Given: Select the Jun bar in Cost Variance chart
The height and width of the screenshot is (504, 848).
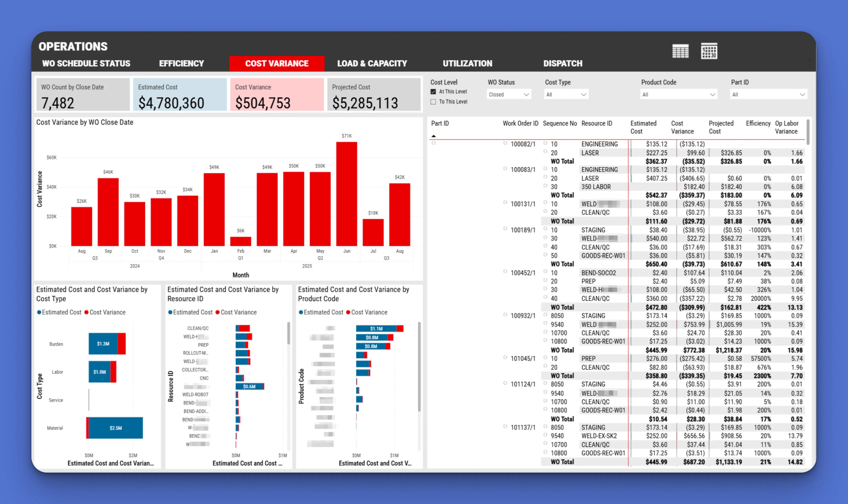Looking at the screenshot, I should [x=347, y=194].
